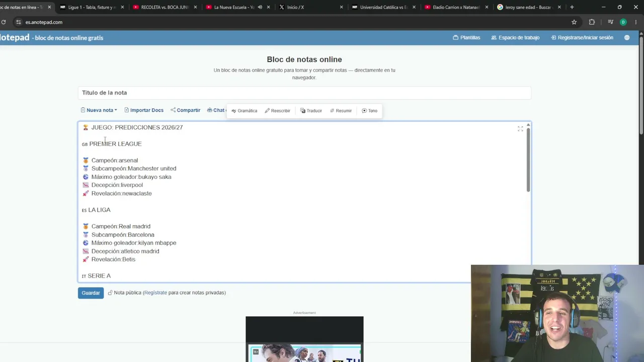
Task: Close the La Nueva Escuela tab
Action: click(269, 7)
